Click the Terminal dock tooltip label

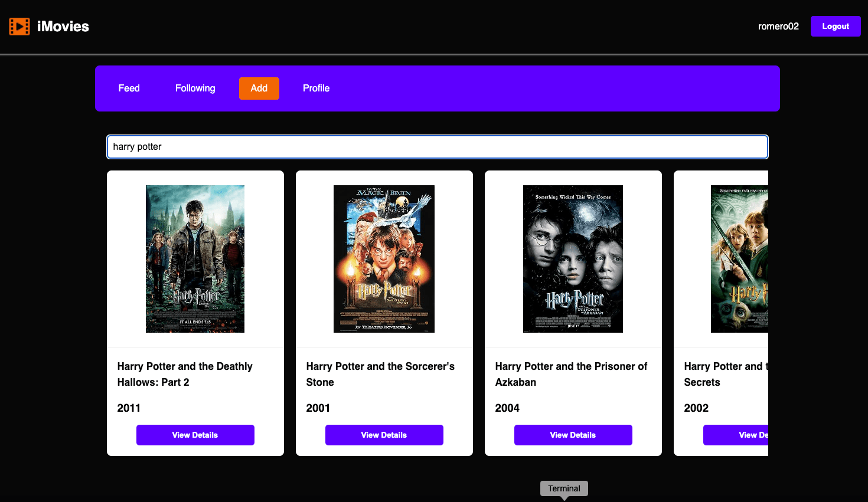point(564,488)
